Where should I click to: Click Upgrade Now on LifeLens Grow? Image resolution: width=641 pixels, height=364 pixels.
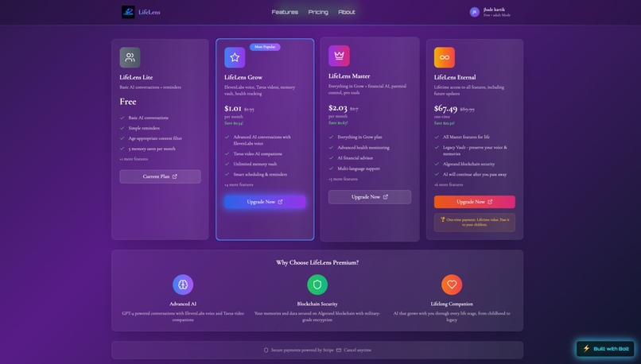pyautogui.click(x=265, y=202)
